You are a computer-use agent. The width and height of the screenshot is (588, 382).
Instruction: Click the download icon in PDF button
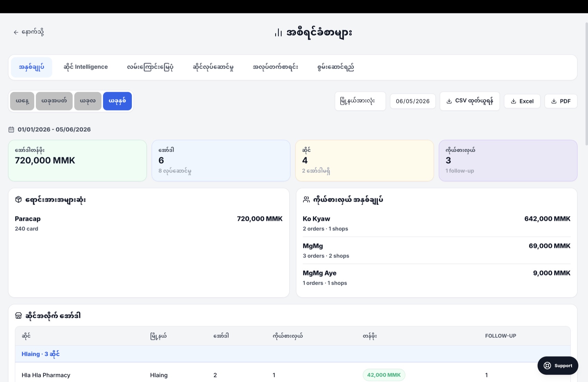pos(554,101)
